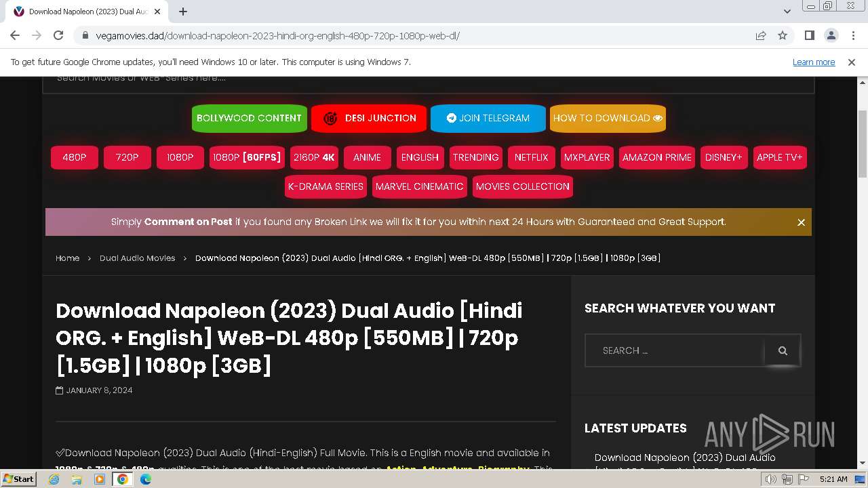Expand the tab search dropdown

click(787, 12)
